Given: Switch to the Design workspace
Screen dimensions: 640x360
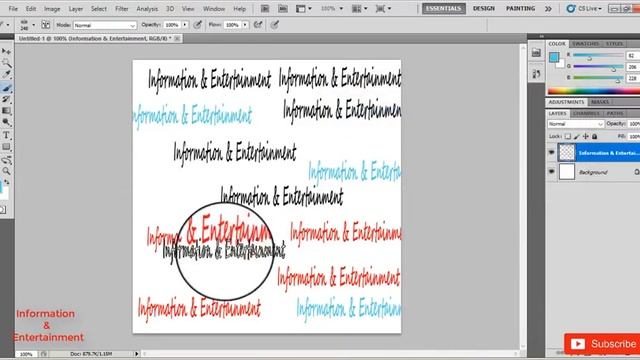Looking at the screenshot, I should tap(484, 8).
